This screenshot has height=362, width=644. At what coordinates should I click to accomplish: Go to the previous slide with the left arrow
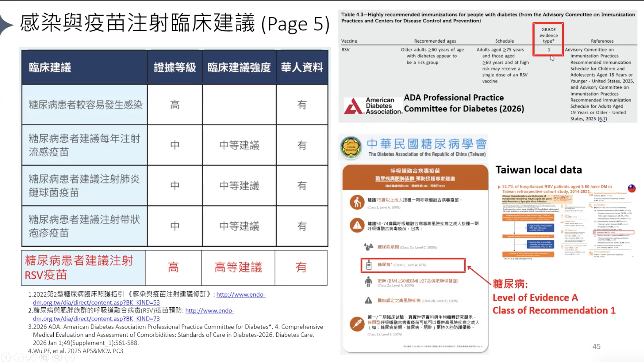(6, 357)
